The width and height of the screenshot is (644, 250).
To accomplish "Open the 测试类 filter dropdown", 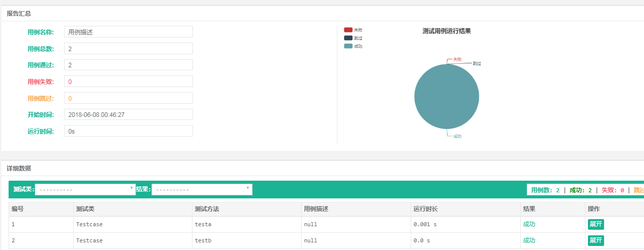I will coord(85,189).
